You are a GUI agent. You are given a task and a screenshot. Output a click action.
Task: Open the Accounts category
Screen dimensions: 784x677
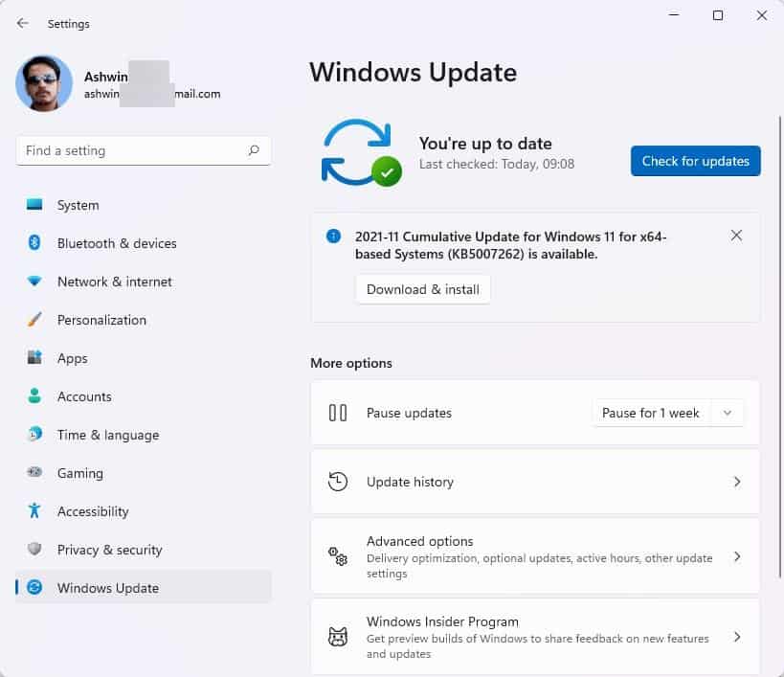point(144,396)
